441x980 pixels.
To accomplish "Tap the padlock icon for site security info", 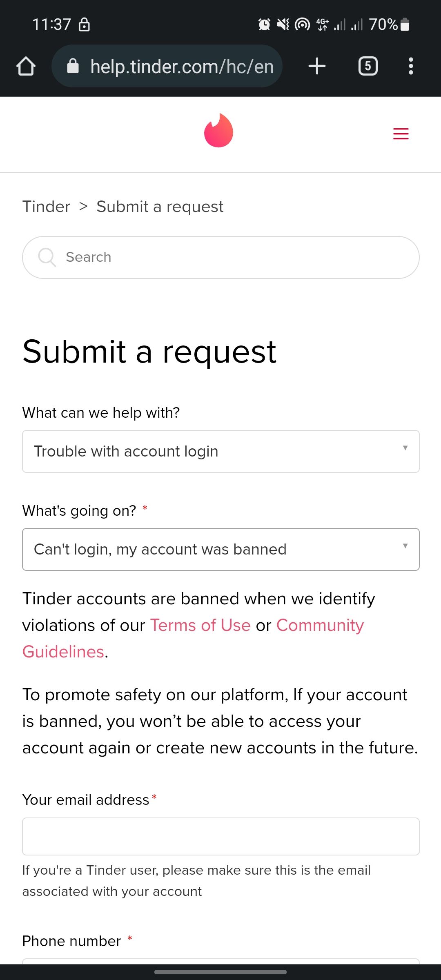I will 73,66.
